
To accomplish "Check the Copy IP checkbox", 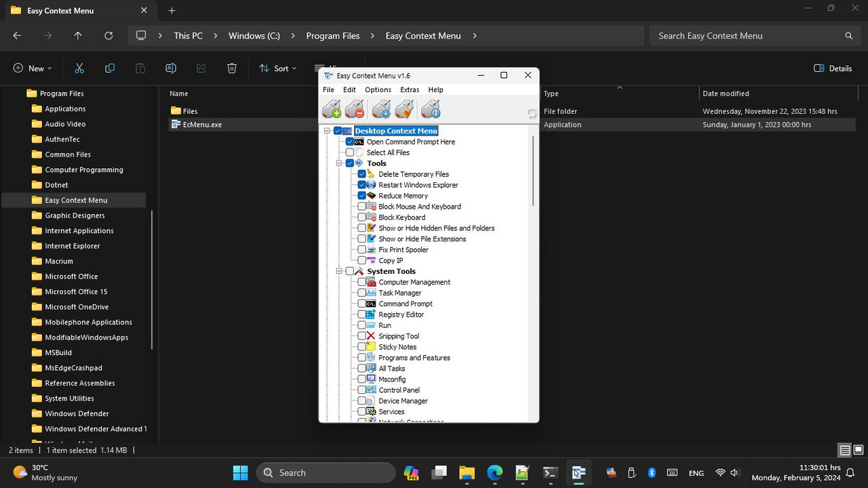I will [362, 260].
